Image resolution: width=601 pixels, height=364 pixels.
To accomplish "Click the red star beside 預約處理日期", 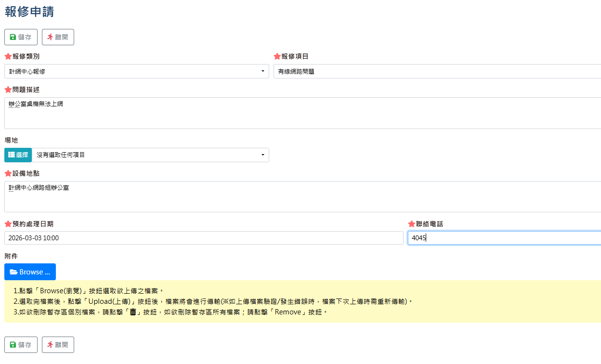I will pos(7,223).
